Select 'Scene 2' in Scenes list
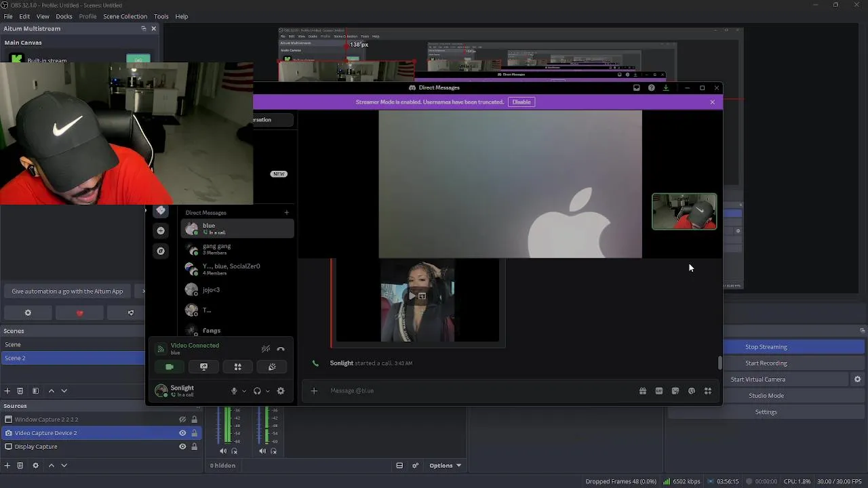Screen dimensions: 868x488 click(73, 358)
